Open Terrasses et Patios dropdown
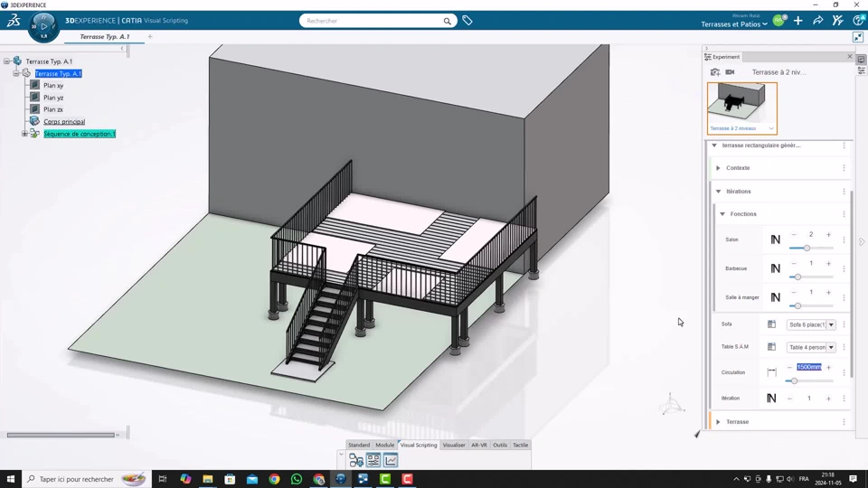 tap(734, 24)
